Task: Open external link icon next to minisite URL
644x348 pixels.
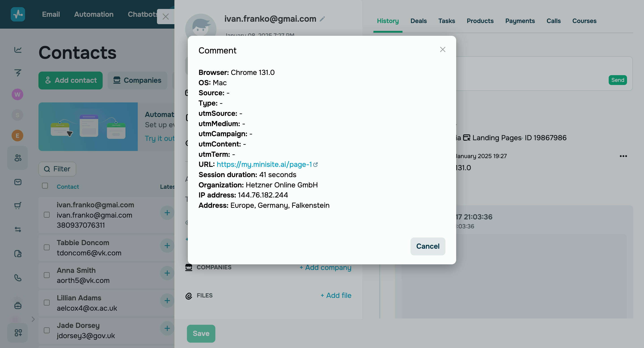Action: tap(316, 165)
